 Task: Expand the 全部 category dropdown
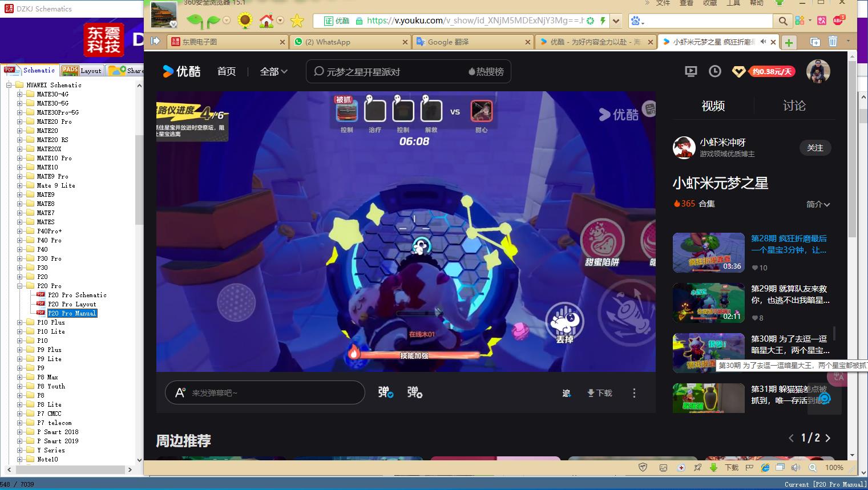[274, 71]
